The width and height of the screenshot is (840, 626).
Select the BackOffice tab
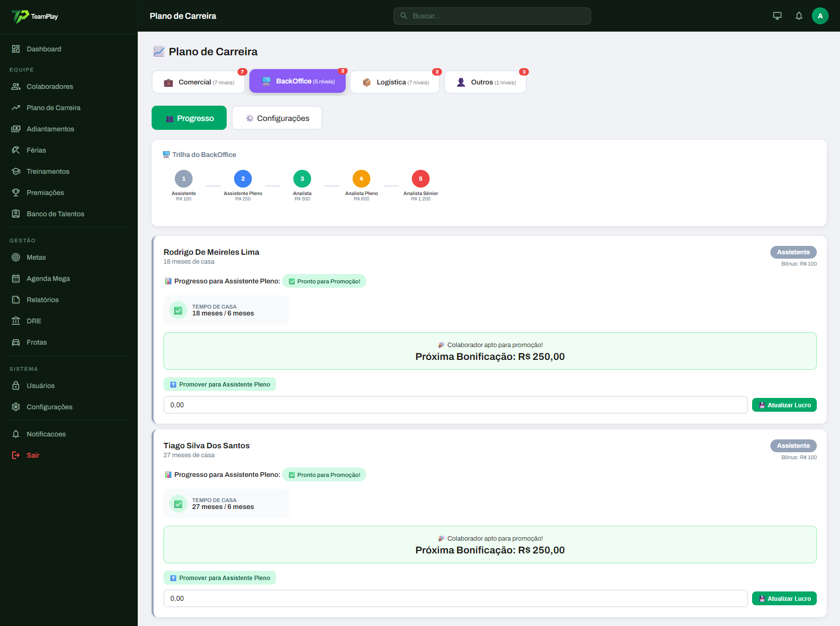click(x=297, y=81)
